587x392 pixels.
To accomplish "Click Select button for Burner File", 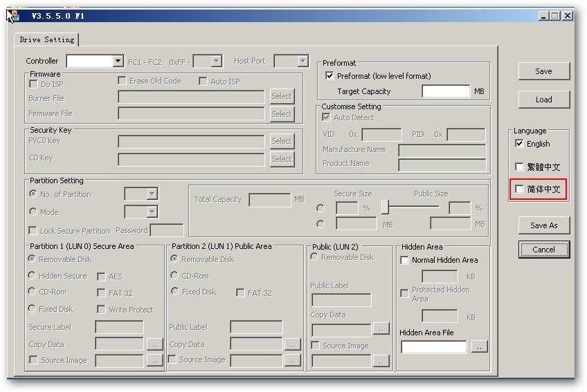I will [282, 97].
